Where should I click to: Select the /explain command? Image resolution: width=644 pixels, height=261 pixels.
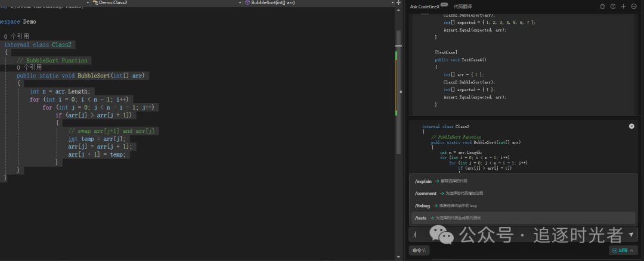pos(423,181)
